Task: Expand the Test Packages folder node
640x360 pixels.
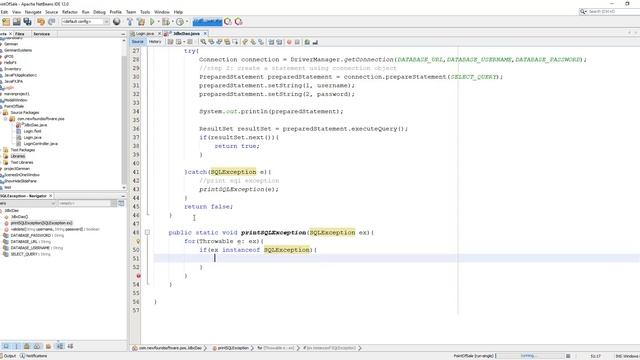Action: pos(1,150)
